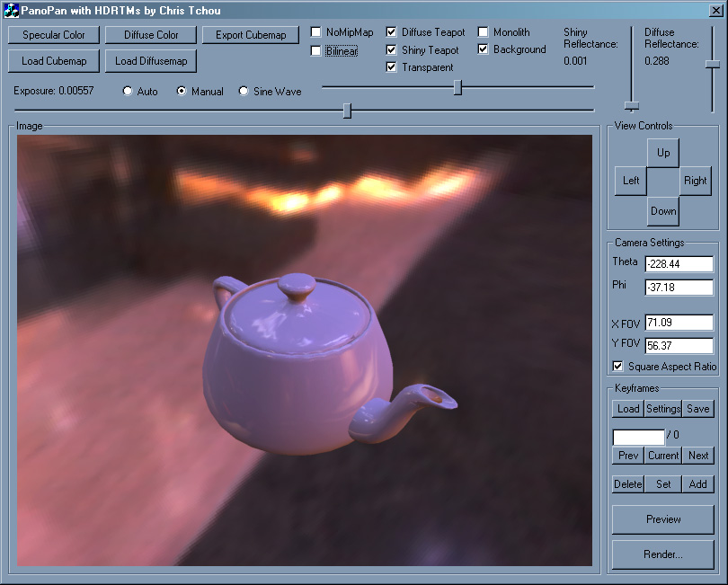728x585 pixels.
Task: Click Load Cubemap
Action: pos(54,61)
